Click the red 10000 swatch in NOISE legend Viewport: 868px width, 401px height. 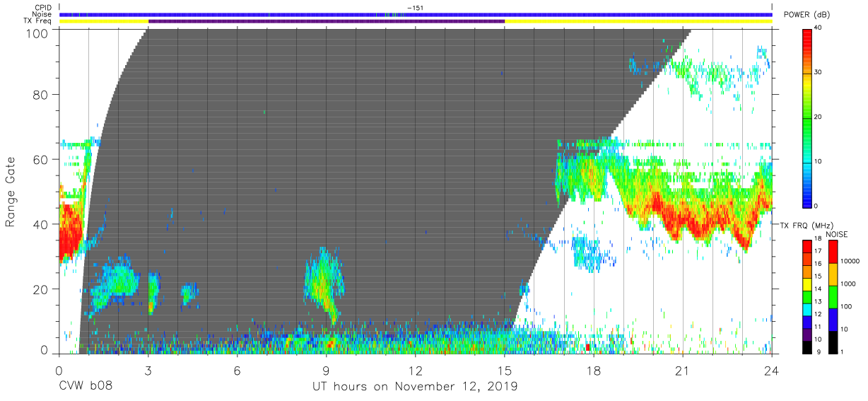[x=833, y=252]
